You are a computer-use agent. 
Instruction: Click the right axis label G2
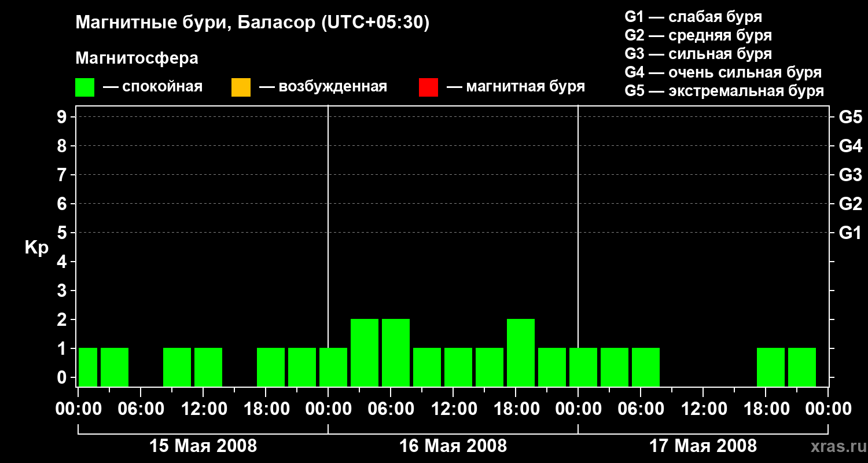click(850, 204)
